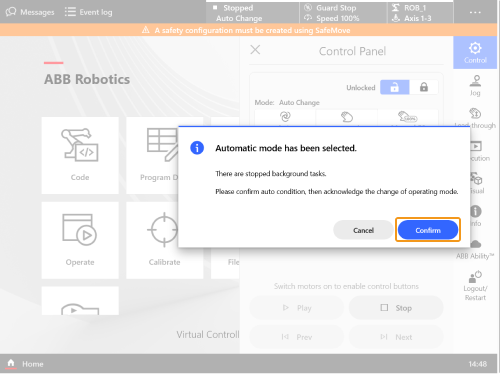Click the Next step button
Screen dimensions: 500x374
[396, 337]
